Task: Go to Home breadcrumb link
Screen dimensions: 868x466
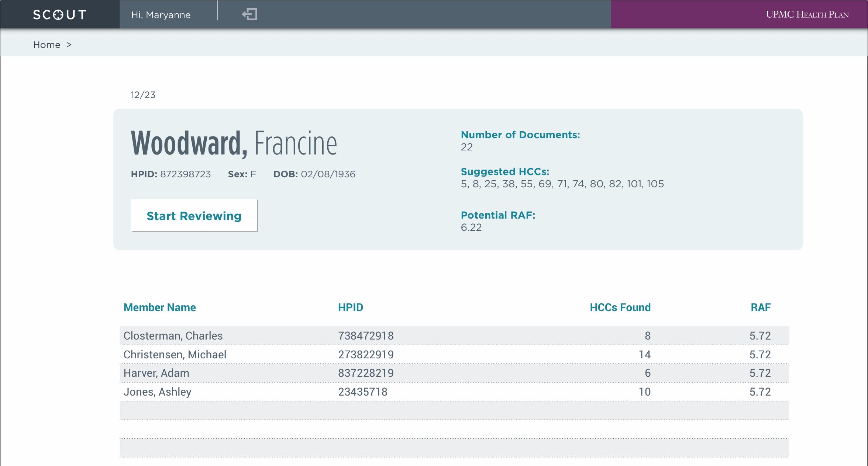Action: click(46, 45)
